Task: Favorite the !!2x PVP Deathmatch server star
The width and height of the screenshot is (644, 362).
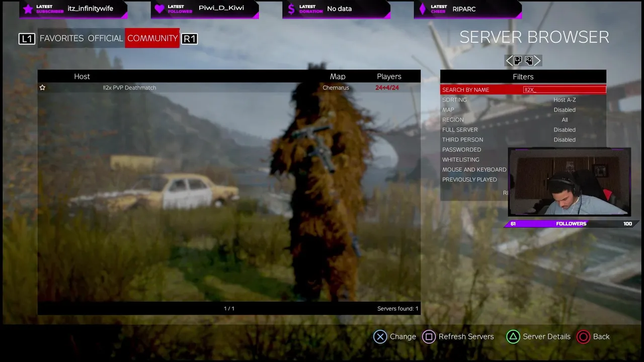Action: click(42, 87)
